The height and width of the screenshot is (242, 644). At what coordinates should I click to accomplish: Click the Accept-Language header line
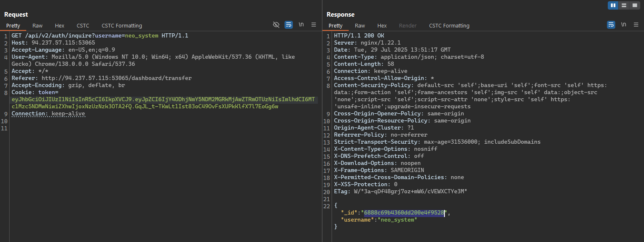[63, 50]
